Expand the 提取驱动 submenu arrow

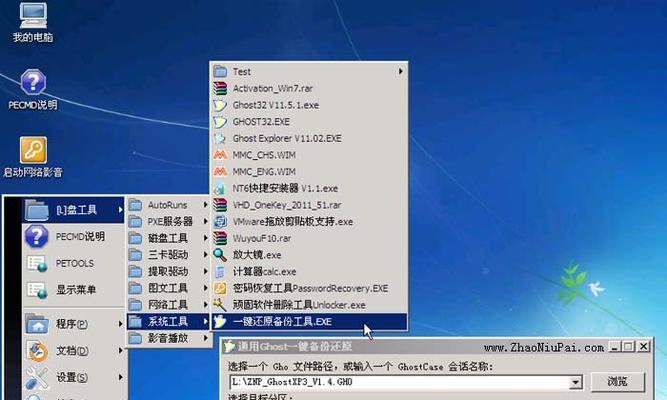(x=205, y=271)
